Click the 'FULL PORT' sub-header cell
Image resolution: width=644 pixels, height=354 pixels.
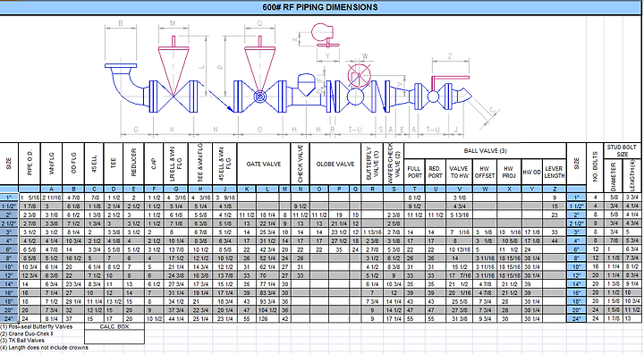click(x=414, y=172)
